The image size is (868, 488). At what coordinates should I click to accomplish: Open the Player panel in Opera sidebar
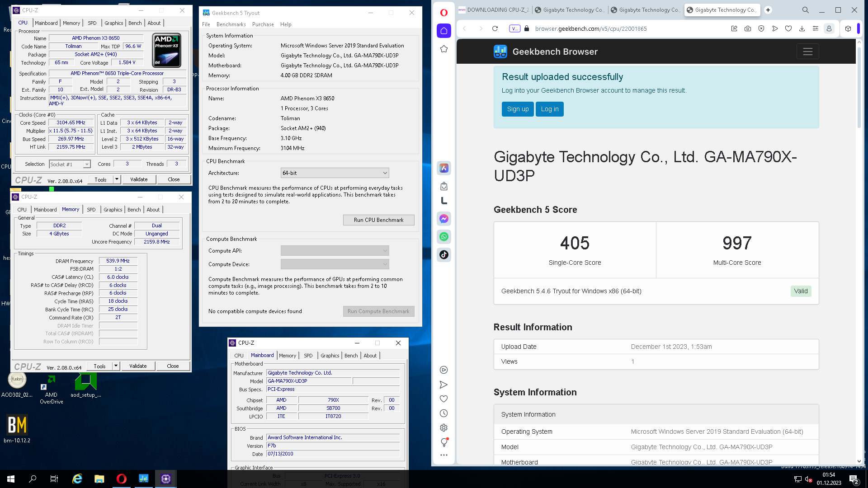pyautogui.click(x=443, y=370)
